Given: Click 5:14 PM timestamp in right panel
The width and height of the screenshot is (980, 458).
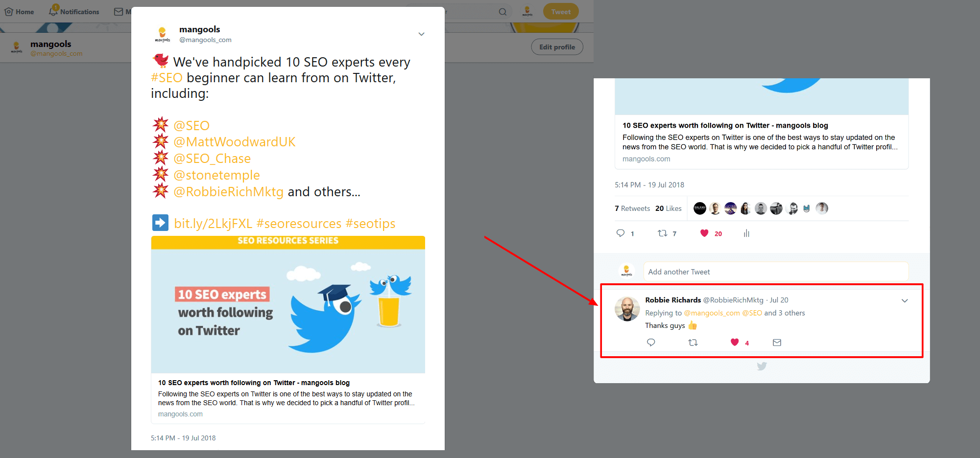Looking at the screenshot, I should [649, 185].
